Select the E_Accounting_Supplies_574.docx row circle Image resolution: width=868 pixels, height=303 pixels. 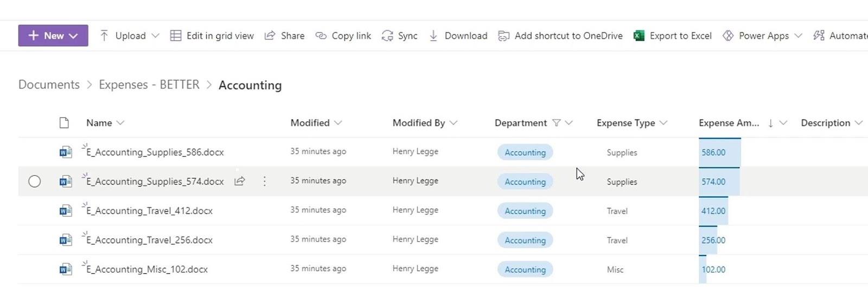click(34, 181)
